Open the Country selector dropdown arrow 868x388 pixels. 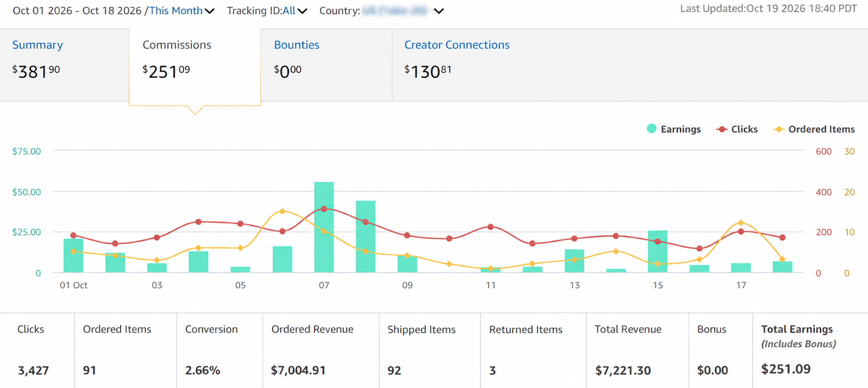coord(439,11)
